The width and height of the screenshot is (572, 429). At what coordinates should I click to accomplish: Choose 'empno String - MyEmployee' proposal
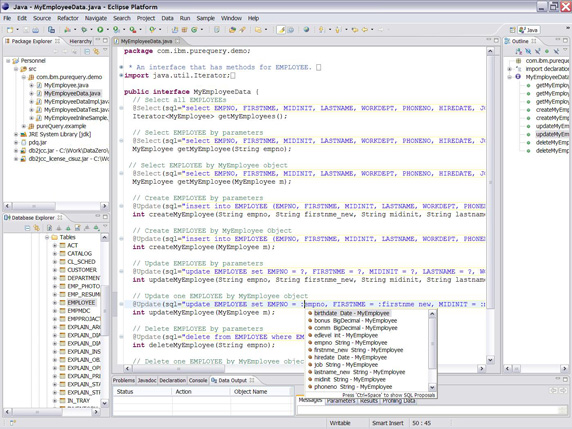click(x=350, y=343)
